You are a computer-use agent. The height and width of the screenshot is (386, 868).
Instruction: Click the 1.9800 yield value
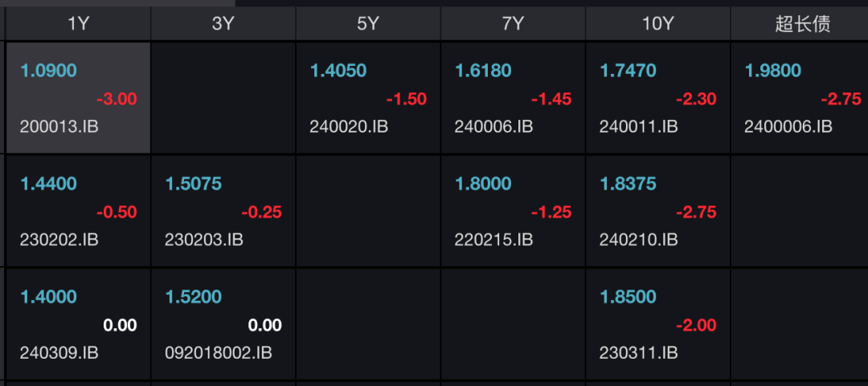(x=773, y=71)
